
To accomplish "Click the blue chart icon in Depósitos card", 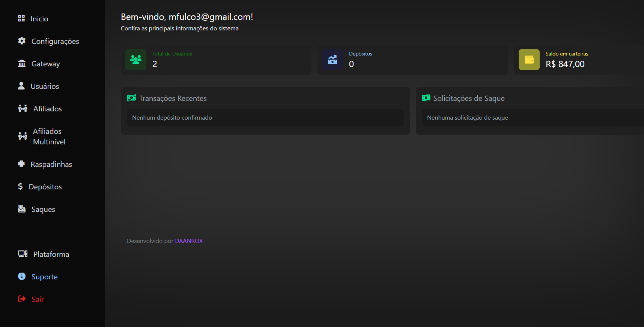I will [x=333, y=60].
